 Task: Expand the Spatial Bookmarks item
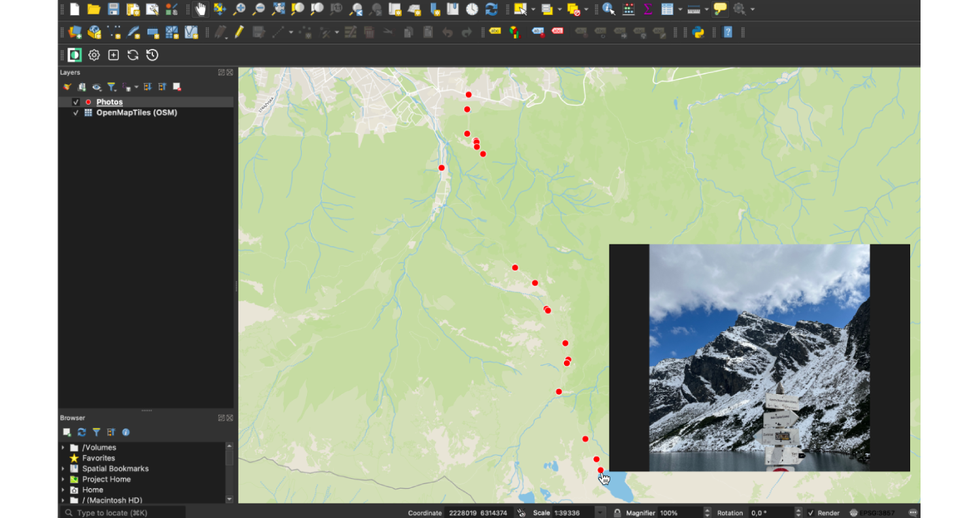[x=64, y=468]
